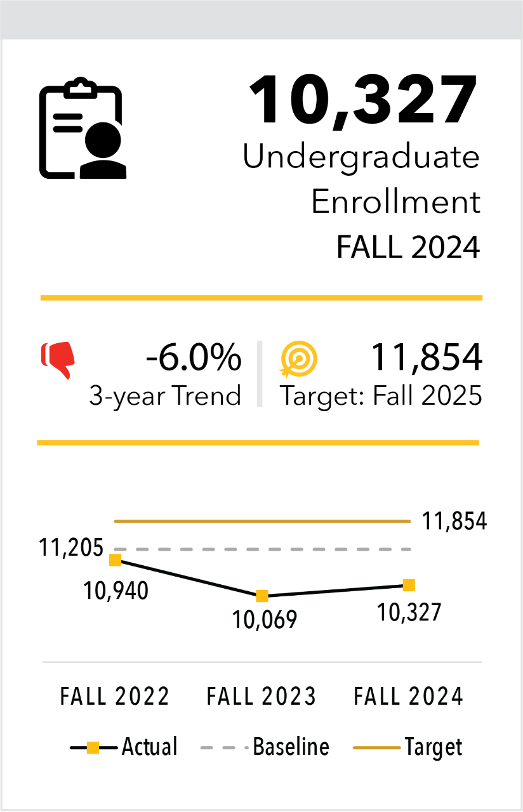Image resolution: width=523 pixels, height=812 pixels.
Task: Click the 11,854 target value for Fall 2025
Action: click(426, 358)
